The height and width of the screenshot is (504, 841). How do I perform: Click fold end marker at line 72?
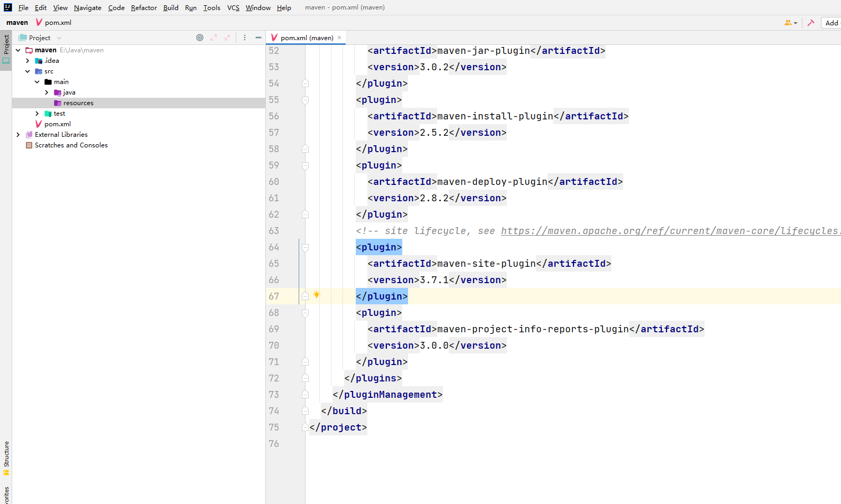305,378
